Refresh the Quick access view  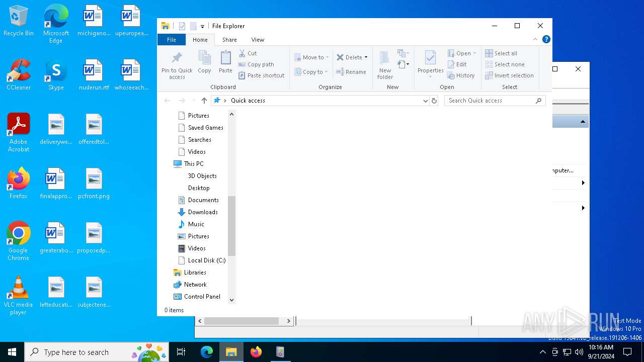(x=434, y=101)
